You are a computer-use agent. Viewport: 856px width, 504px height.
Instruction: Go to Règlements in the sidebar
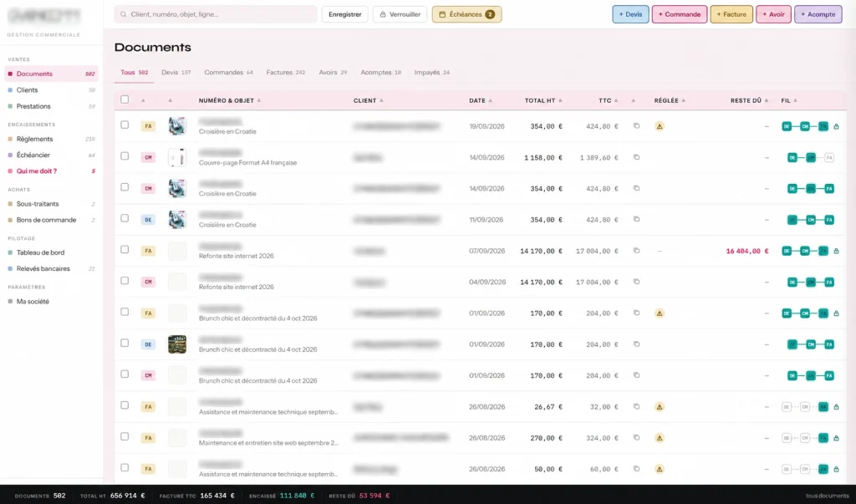tap(51, 140)
